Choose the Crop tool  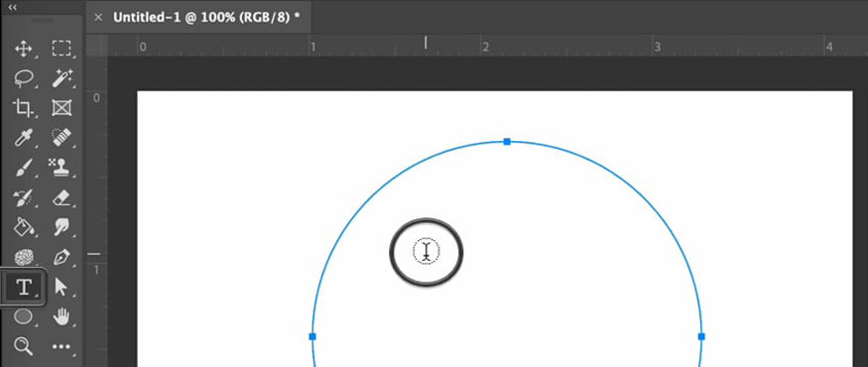pyautogui.click(x=23, y=108)
